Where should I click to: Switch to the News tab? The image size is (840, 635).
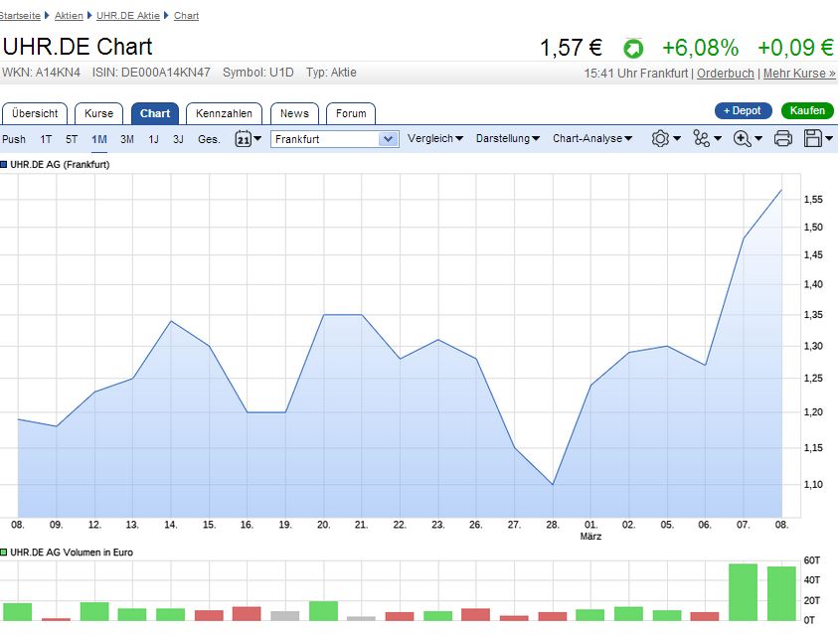coord(294,113)
